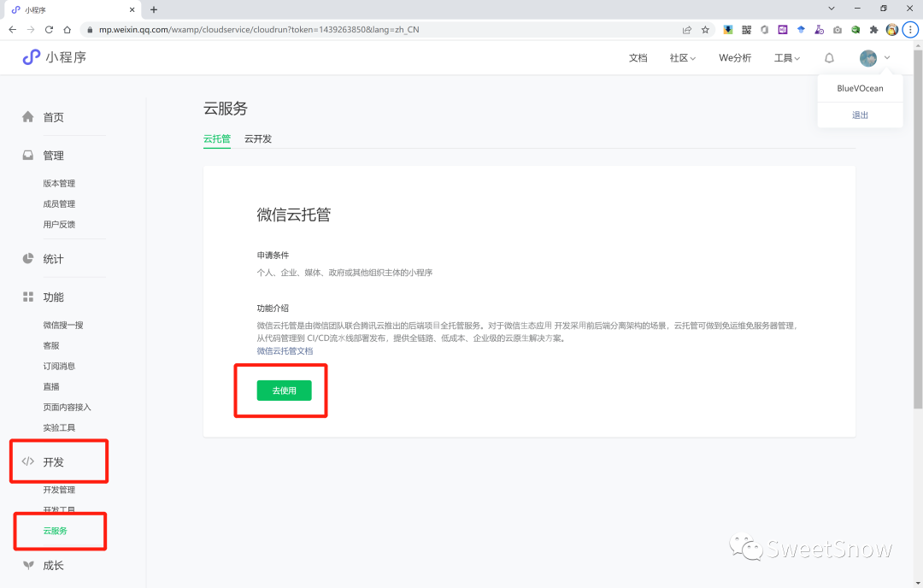The height and width of the screenshot is (588, 923).
Task: Click the BlueVOcean account name
Action: [860, 88]
